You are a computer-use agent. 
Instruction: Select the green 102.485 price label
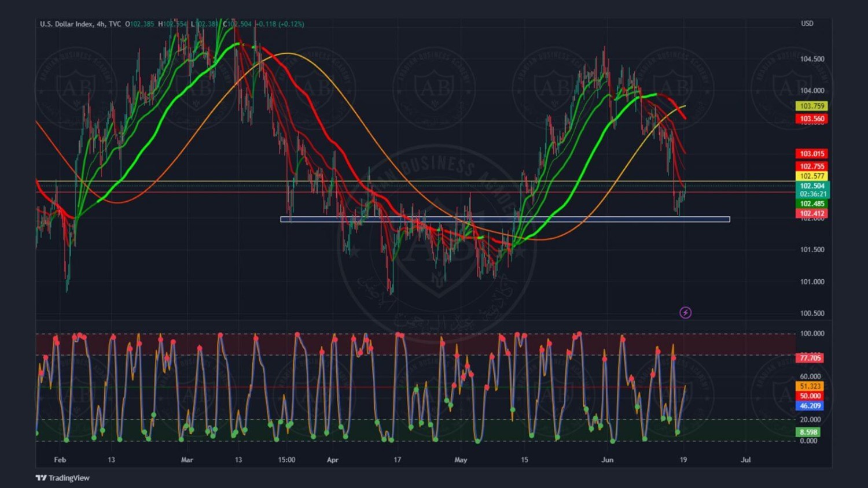[x=812, y=204]
